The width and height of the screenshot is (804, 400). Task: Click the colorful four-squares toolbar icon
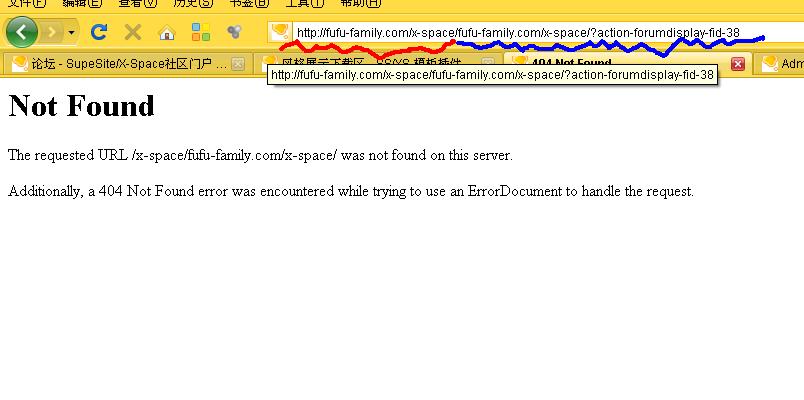[201, 32]
